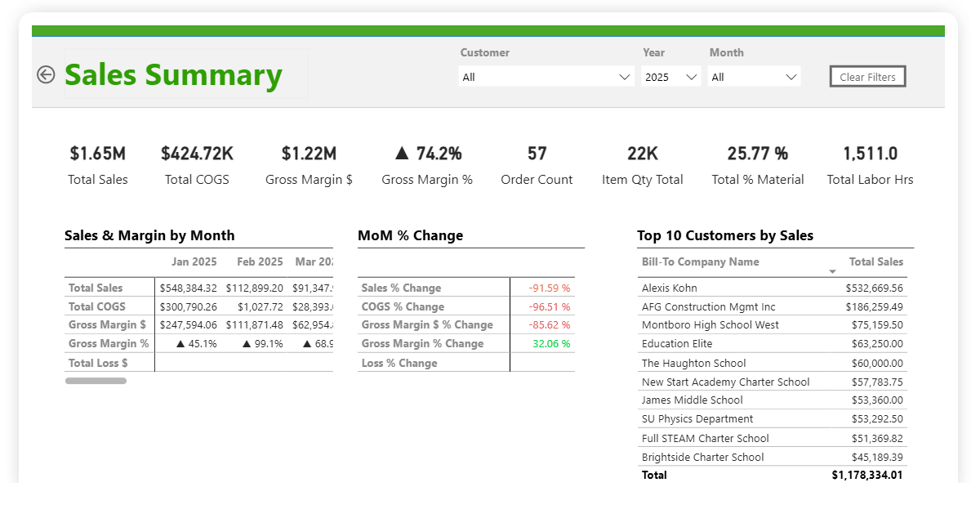Screen dimensions: 980x505
Task: Open the Customer filter dropdown
Action: coord(546,77)
